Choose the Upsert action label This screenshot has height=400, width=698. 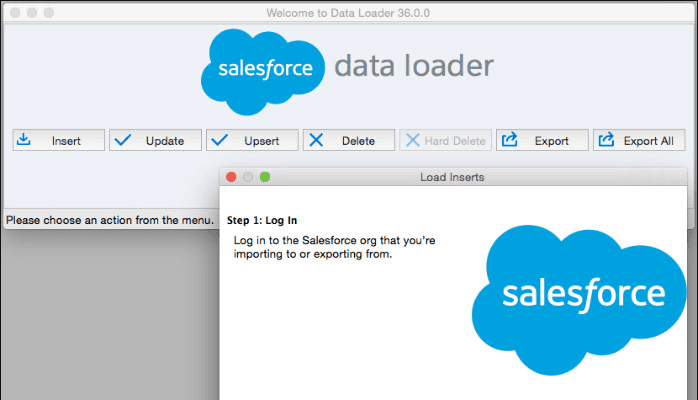pyautogui.click(x=261, y=141)
